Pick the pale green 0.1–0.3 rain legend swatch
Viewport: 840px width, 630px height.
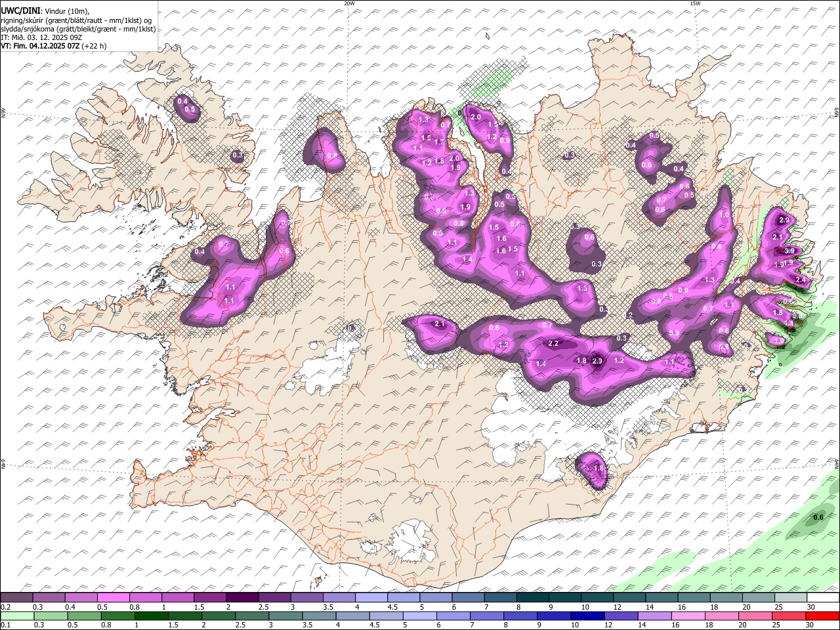pos(17,616)
